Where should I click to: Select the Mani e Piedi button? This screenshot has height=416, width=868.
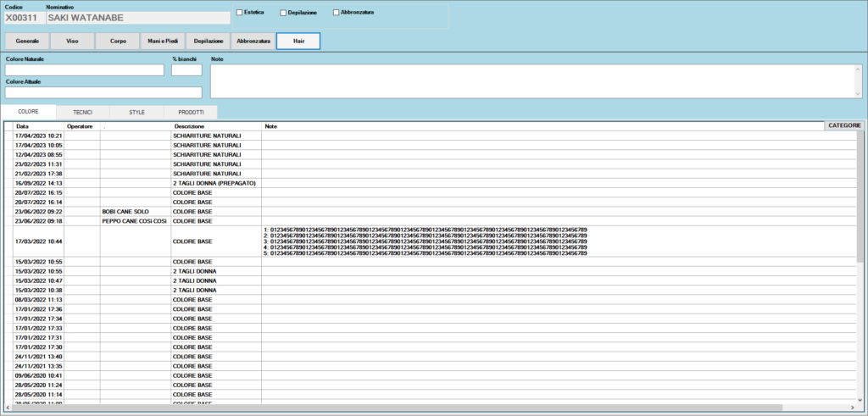[x=163, y=41]
